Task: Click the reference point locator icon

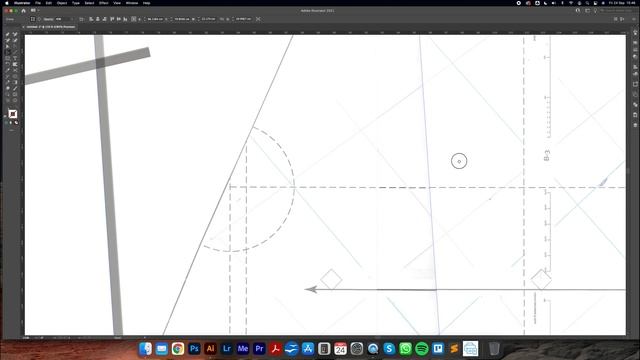Action: (133, 19)
